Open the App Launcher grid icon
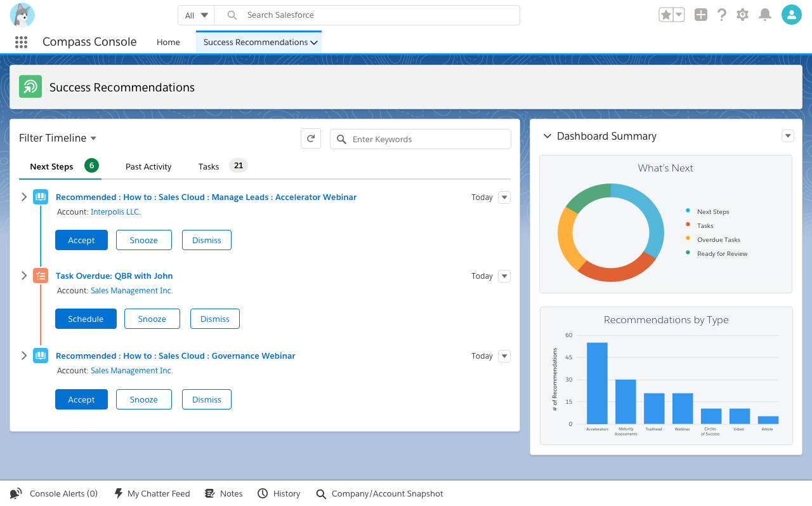The height and width of the screenshot is (506, 812). click(21, 42)
